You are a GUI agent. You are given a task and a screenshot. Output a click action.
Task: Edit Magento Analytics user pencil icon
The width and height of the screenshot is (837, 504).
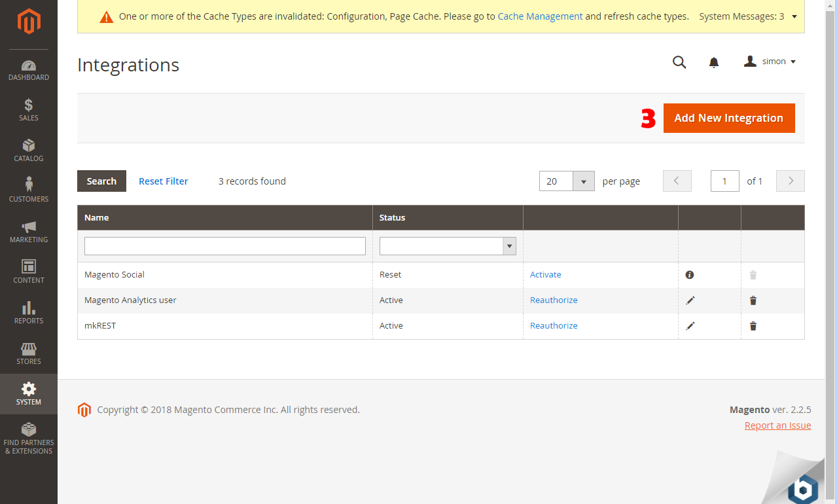coord(690,300)
